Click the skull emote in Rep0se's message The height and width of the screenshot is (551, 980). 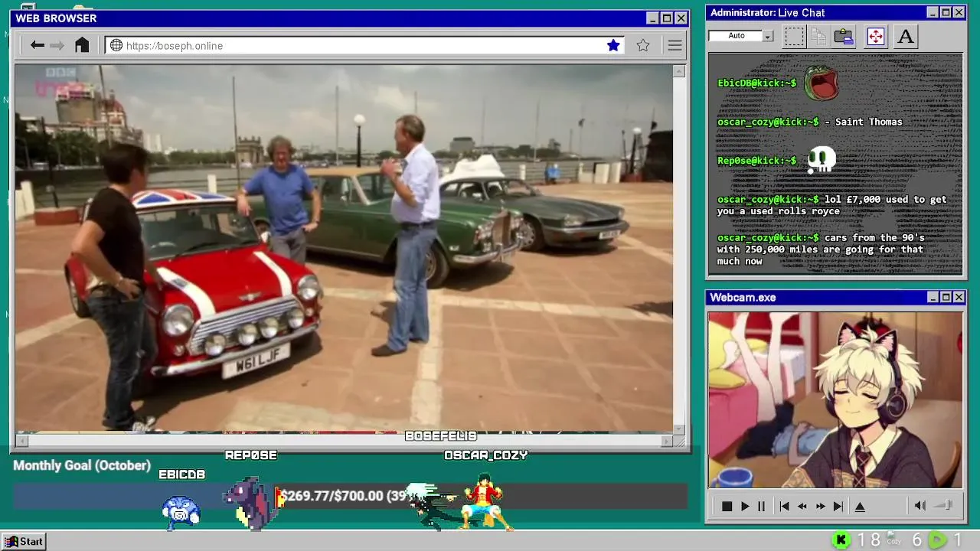(x=822, y=159)
